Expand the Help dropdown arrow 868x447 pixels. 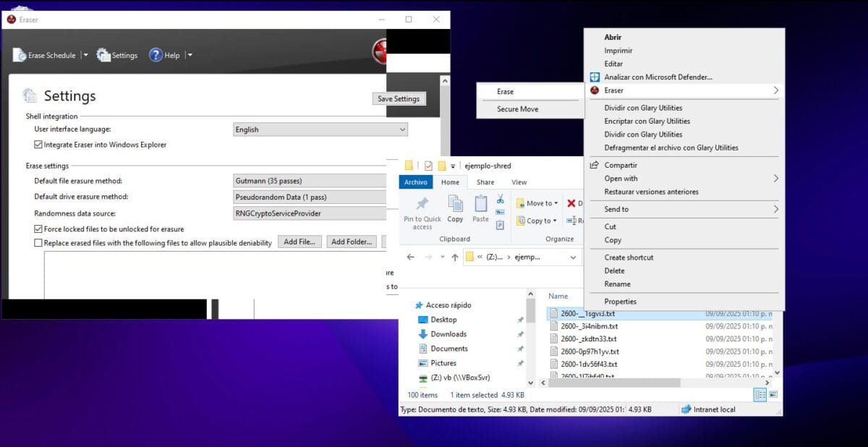coord(190,55)
